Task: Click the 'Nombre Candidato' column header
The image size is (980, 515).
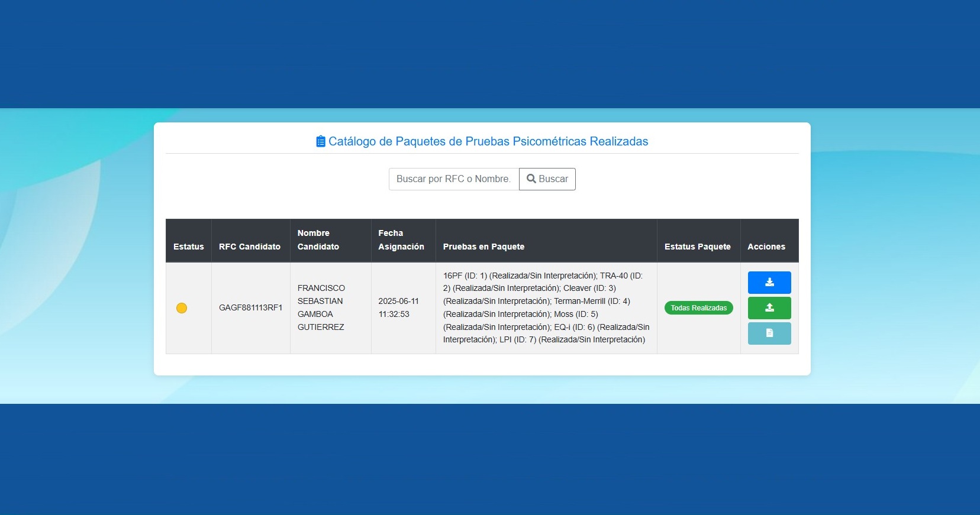Action: (x=318, y=240)
